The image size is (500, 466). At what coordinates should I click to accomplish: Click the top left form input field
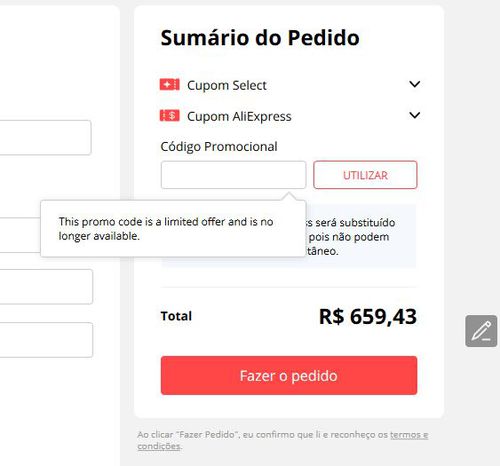point(45,138)
